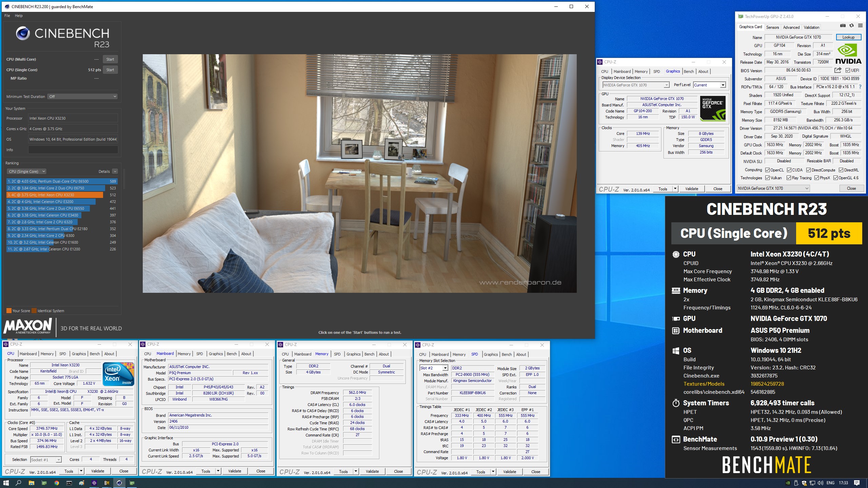Open the Perf Level Current dropdown
This screenshot has height=488, width=868.
pos(709,85)
